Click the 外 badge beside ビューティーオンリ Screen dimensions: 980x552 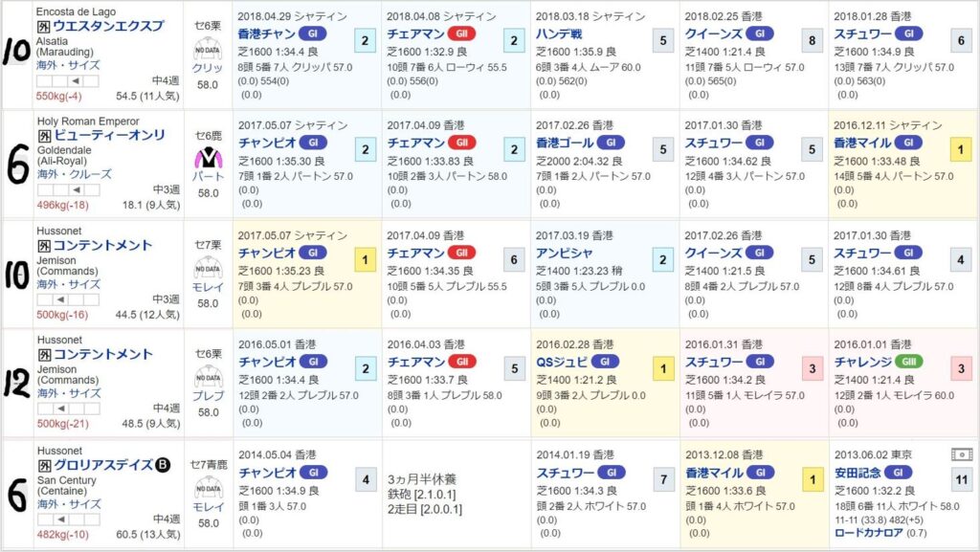(44, 136)
